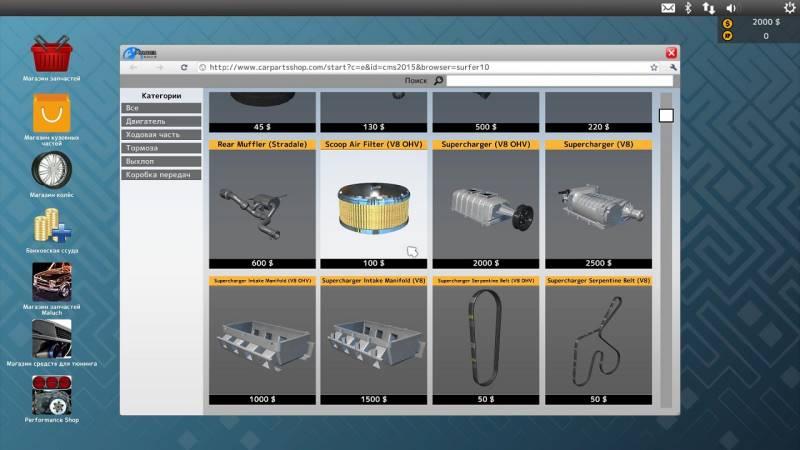Select the Тормоза category

click(161, 148)
